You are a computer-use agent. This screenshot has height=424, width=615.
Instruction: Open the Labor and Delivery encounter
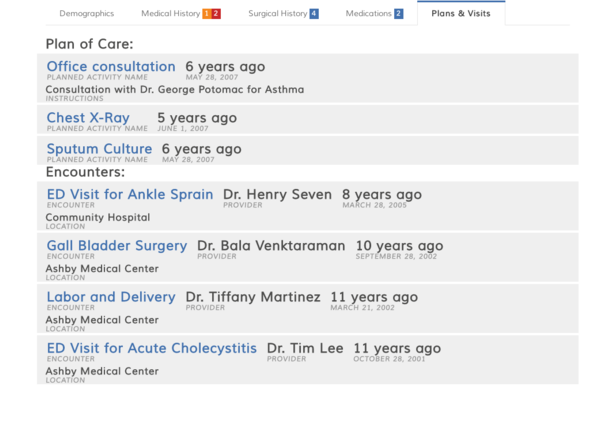click(111, 297)
